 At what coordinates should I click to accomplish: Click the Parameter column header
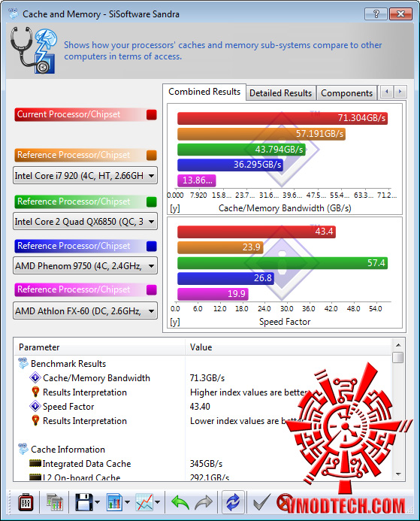pos(100,347)
